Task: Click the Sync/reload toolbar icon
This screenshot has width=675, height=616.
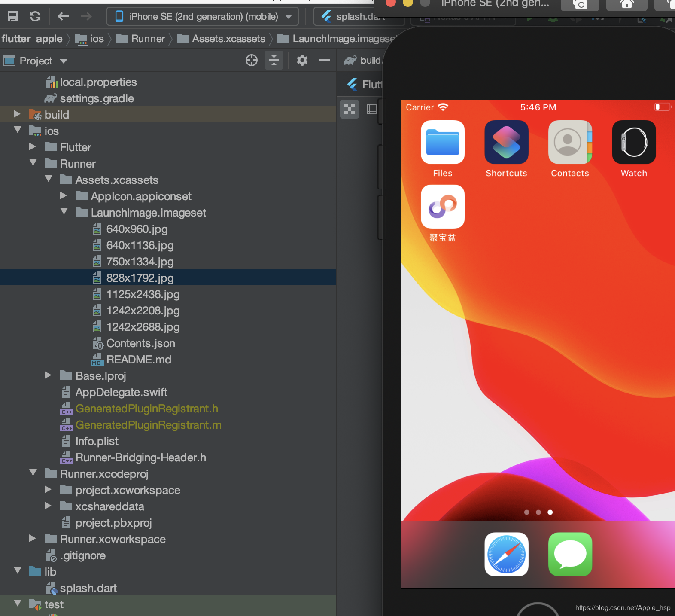Action: pos(35,17)
